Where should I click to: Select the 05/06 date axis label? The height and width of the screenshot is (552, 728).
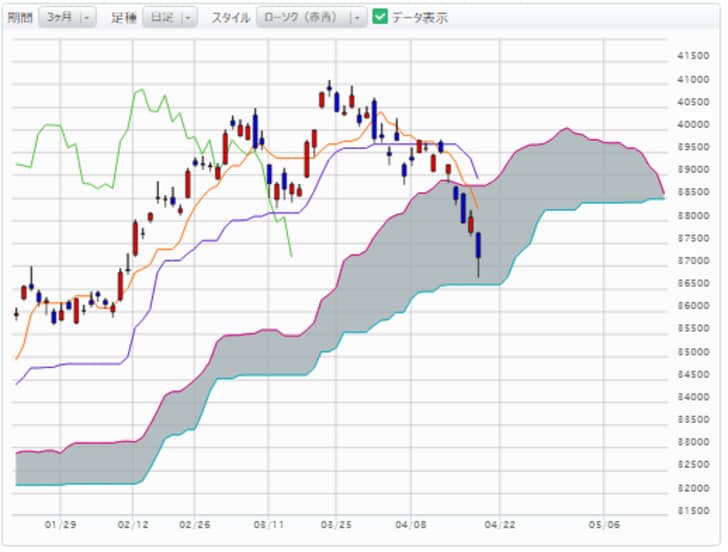(x=604, y=525)
